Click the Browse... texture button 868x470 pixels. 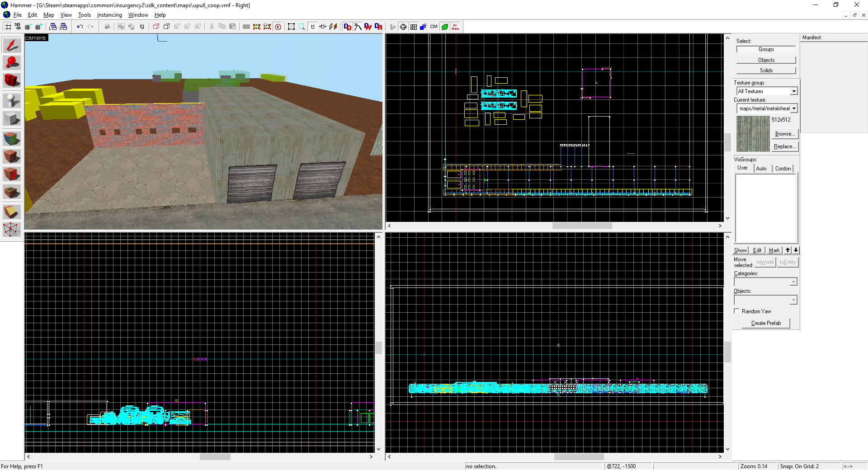784,134
